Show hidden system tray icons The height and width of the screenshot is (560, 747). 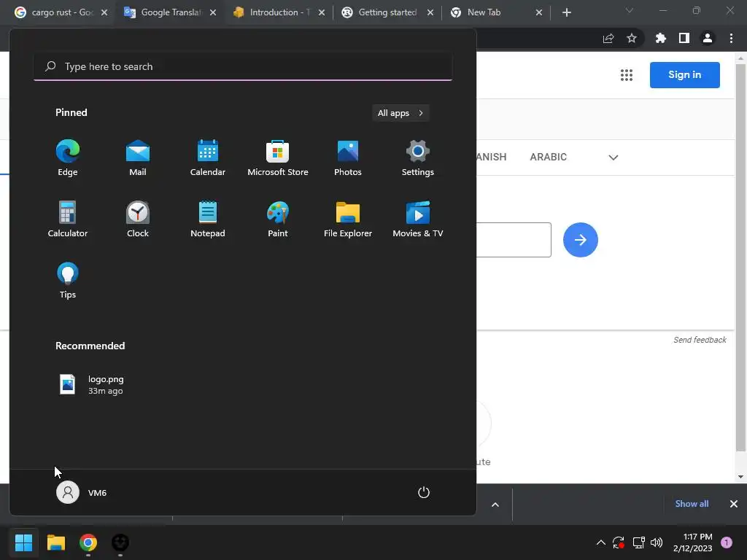click(x=601, y=542)
